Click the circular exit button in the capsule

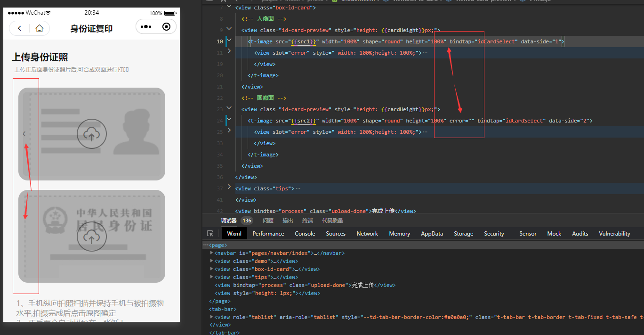coord(166,27)
